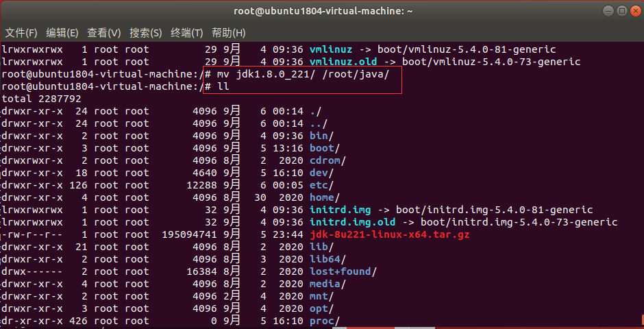Click the 13:16 timestamp of boot/

(288, 148)
